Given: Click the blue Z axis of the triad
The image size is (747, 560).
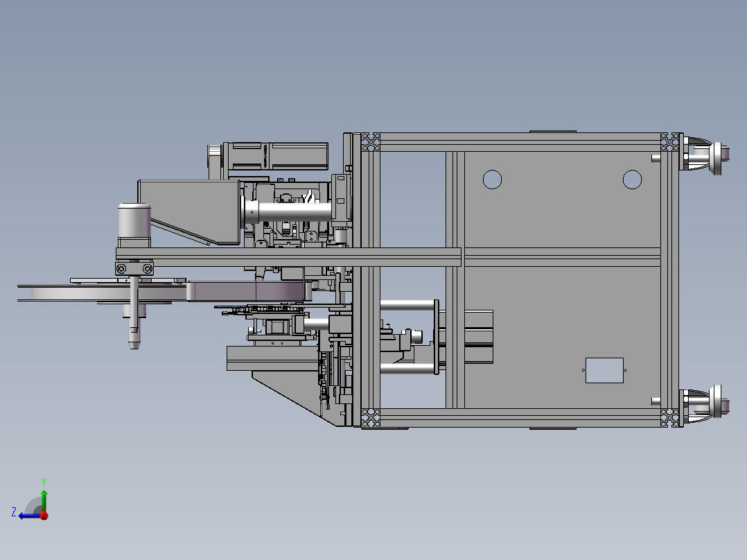Looking at the screenshot, I should coord(29,516).
